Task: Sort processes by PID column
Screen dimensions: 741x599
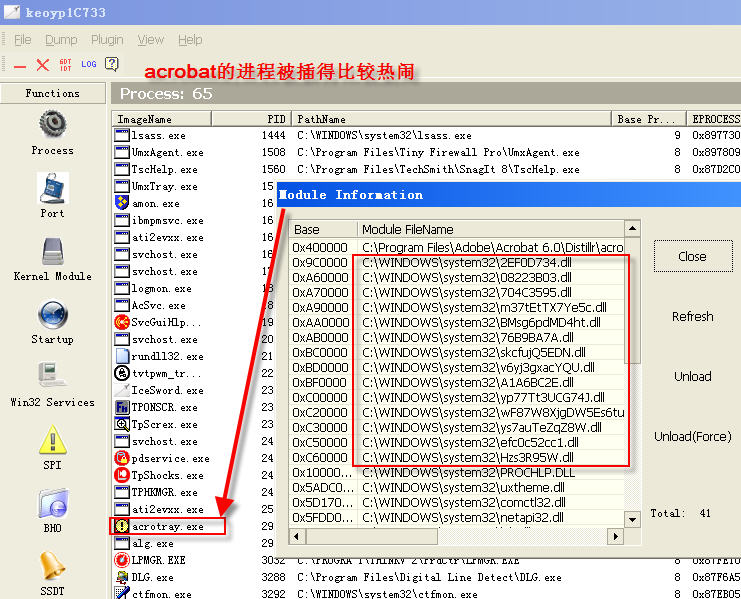Action: point(251,119)
